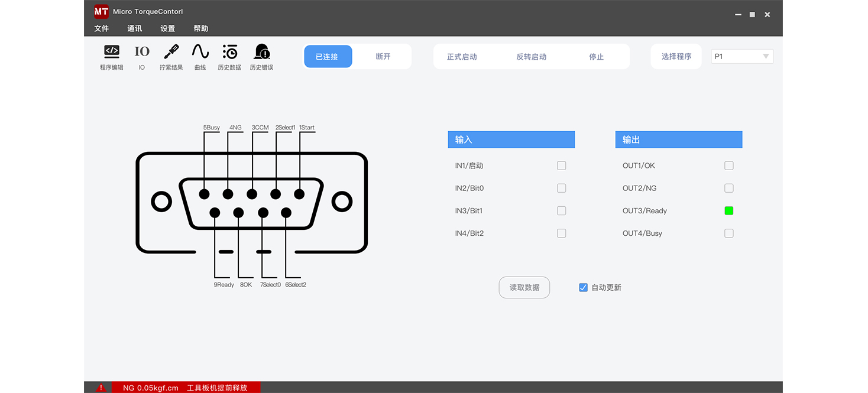Open 拧紧结果 tightening results icon

171,52
